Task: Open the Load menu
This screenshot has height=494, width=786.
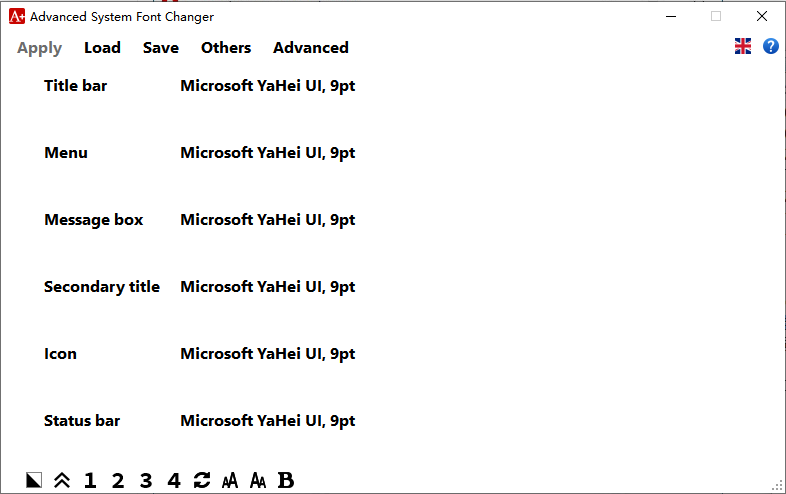Action: [x=102, y=48]
